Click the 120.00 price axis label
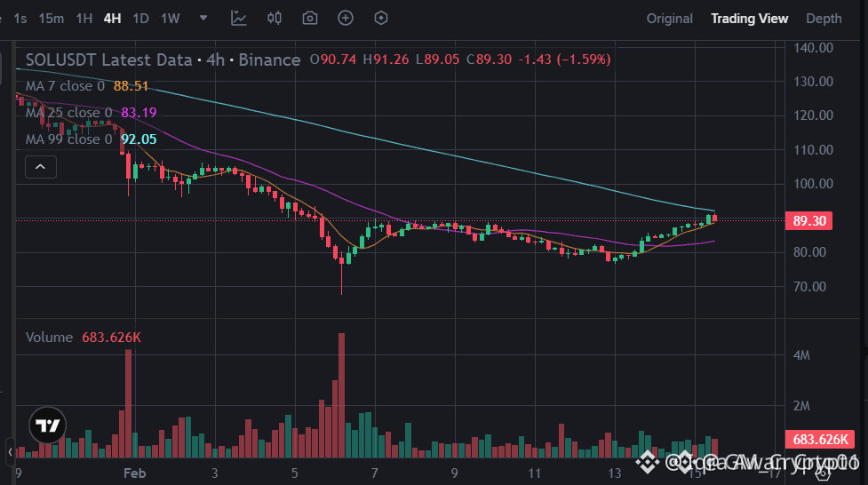868x485 pixels. [813, 115]
